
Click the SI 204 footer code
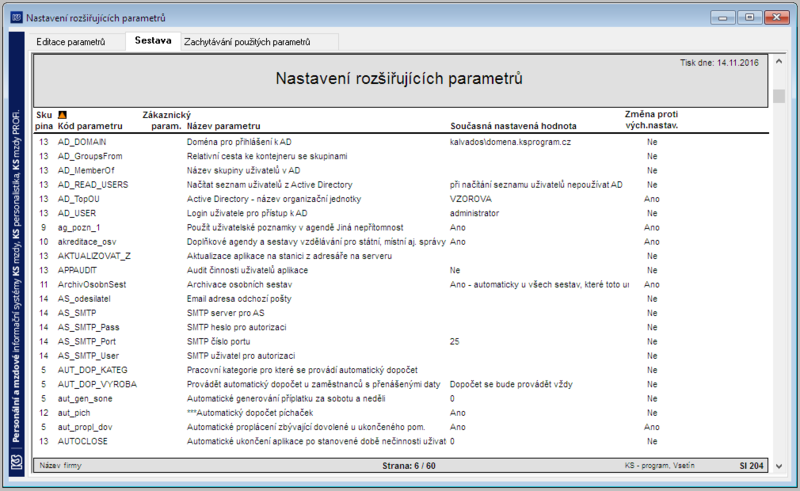pos(751,466)
